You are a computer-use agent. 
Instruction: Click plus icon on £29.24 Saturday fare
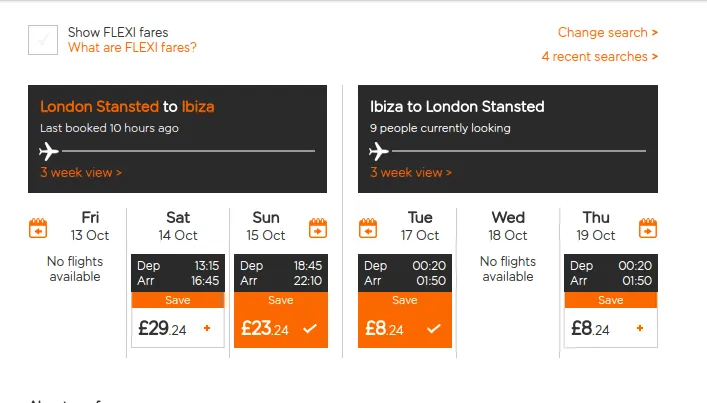pos(207,328)
